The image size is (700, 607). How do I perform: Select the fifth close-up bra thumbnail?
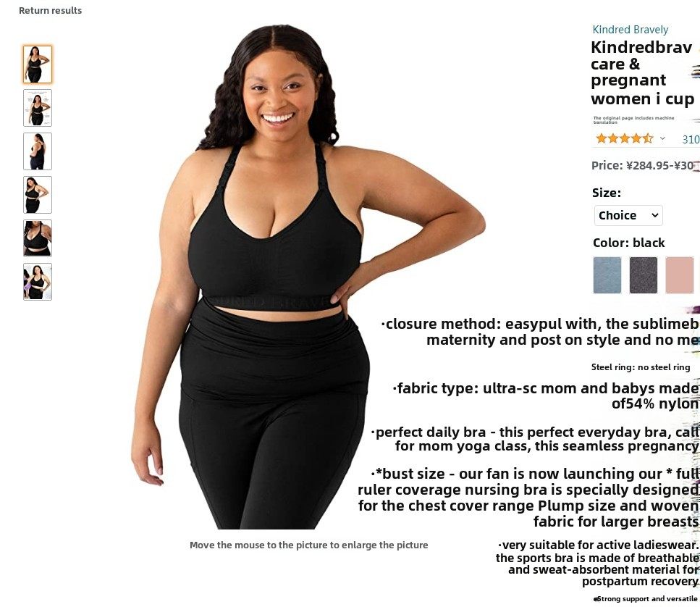click(38, 238)
